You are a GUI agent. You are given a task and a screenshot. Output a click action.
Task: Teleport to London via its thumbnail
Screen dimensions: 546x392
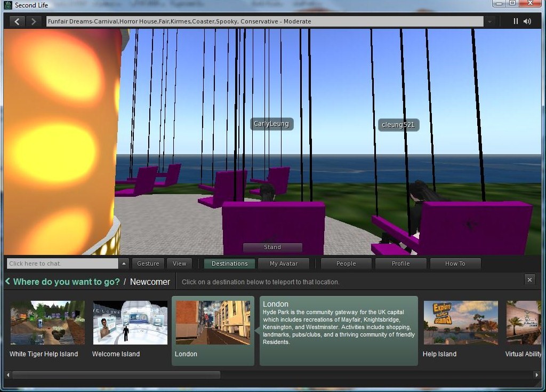click(213, 323)
